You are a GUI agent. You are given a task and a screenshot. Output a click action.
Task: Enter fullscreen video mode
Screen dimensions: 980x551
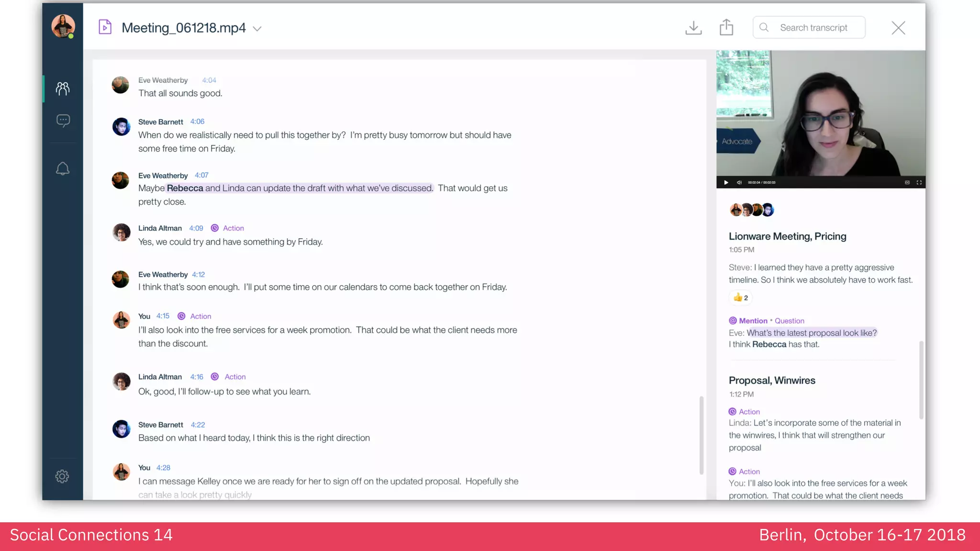pos(919,182)
